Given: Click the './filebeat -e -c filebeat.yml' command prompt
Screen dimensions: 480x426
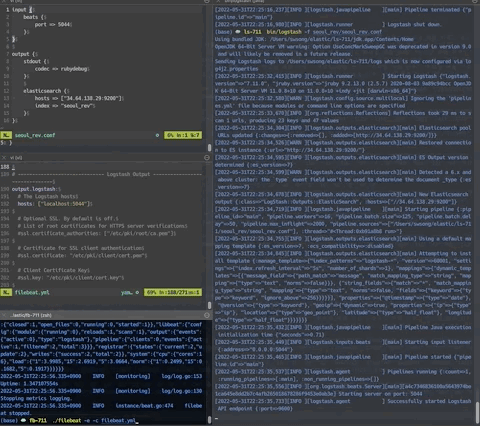Looking at the screenshot, I should [x=95, y=421].
